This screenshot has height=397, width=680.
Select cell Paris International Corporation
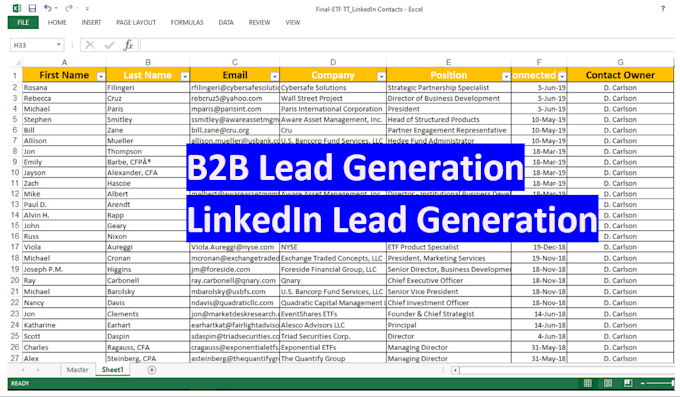pyautogui.click(x=333, y=109)
